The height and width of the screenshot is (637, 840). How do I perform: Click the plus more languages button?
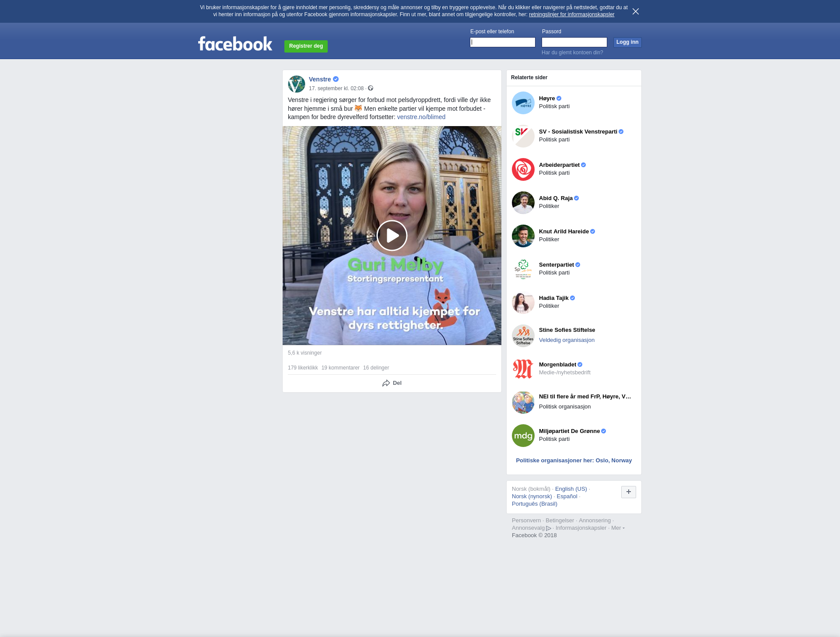tap(628, 492)
